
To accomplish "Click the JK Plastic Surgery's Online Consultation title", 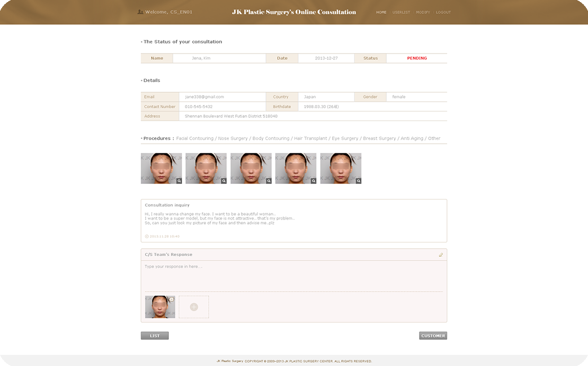I will [x=294, y=12].
